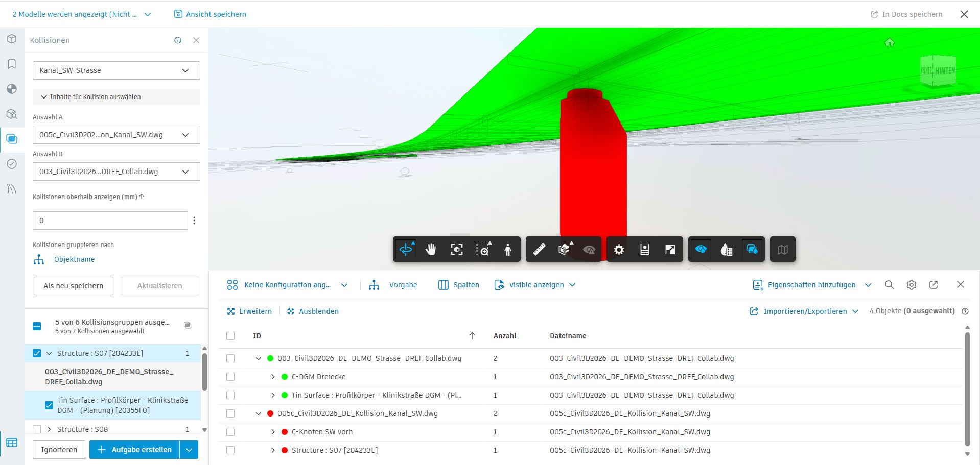Open the Spalten column options
Viewport: 980px width, 465px height.
(x=459, y=285)
